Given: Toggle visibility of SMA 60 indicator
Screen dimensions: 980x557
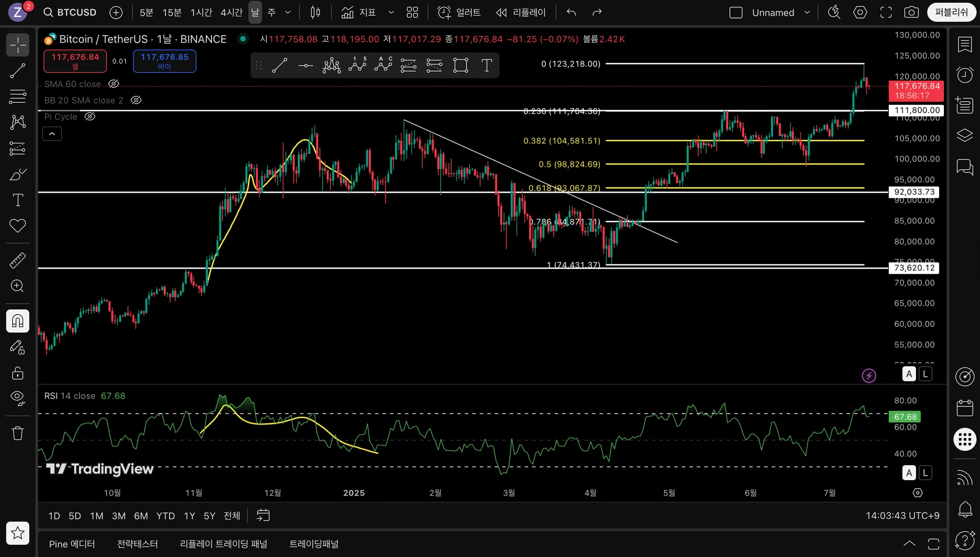Looking at the screenshot, I should pos(114,84).
